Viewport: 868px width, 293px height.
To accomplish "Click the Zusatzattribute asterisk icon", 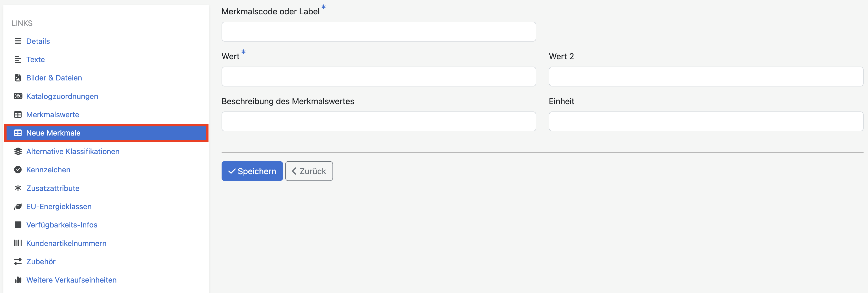I will tap(18, 188).
